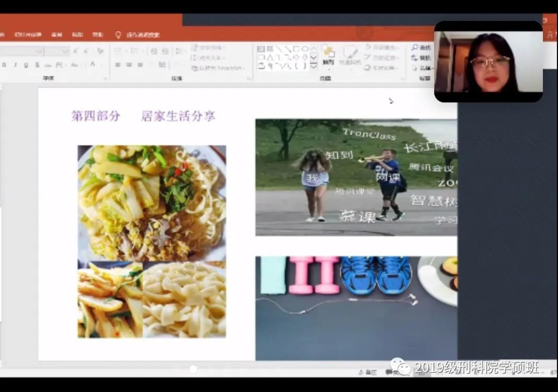The image size is (558, 392).
Task: Open the font color picker
Action: pos(93,65)
